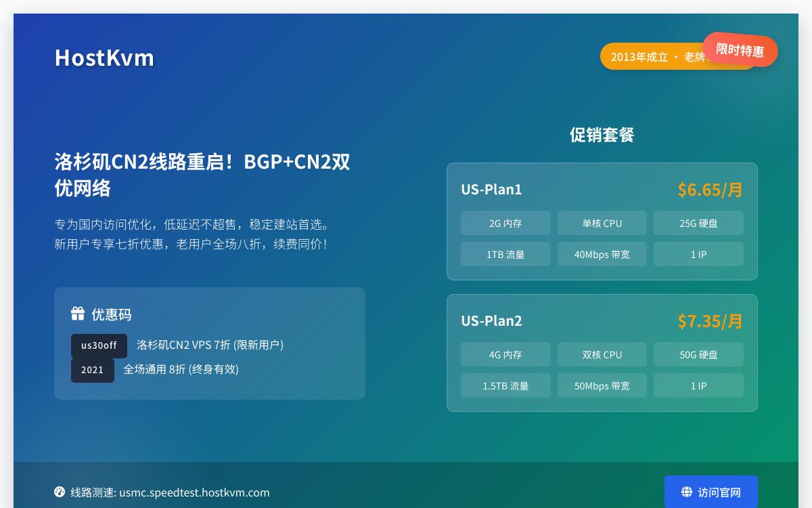Click the gift icon beside 优惠码

(x=78, y=314)
